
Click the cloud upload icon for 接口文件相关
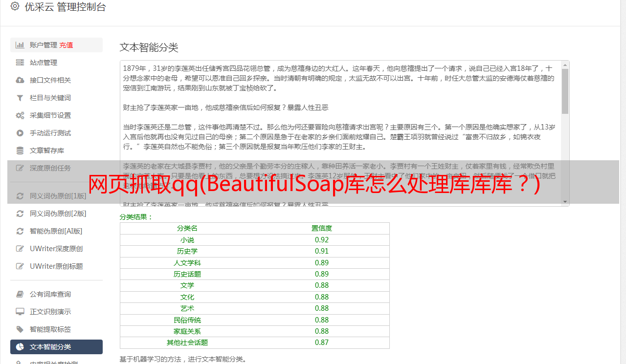pyautogui.click(x=20, y=80)
